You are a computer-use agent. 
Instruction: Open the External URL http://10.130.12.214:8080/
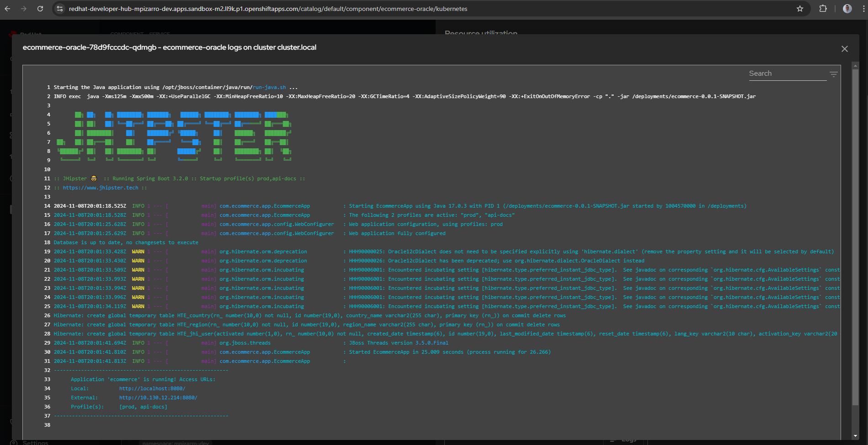[158, 397]
